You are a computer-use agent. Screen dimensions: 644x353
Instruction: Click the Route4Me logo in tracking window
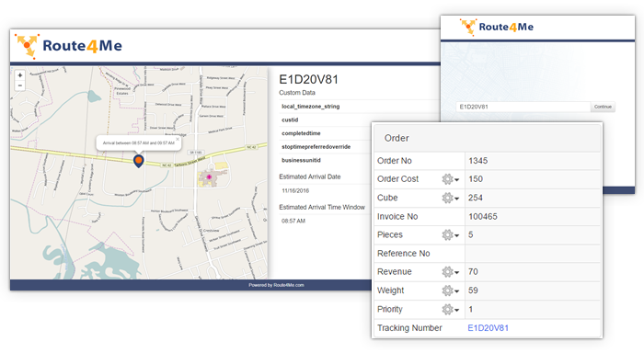(497, 27)
